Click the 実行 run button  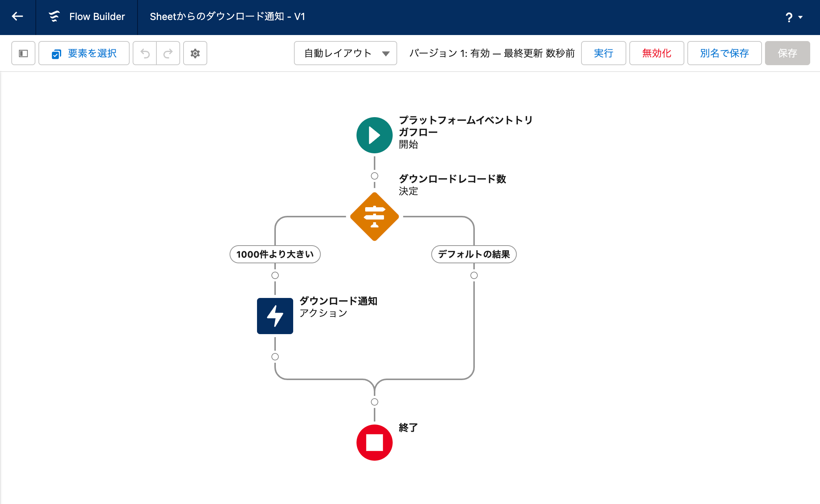(x=603, y=53)
